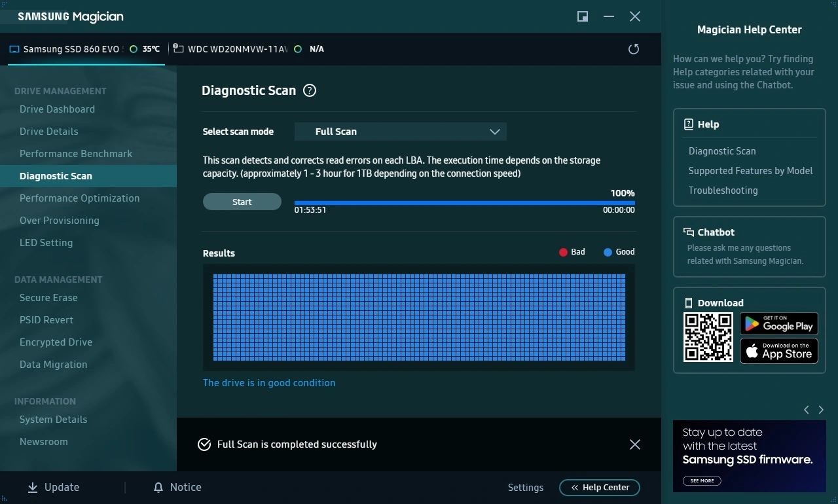Screen dimensions: 838x504
Task: Open the Chatbot card
Action: click(750, 247)
